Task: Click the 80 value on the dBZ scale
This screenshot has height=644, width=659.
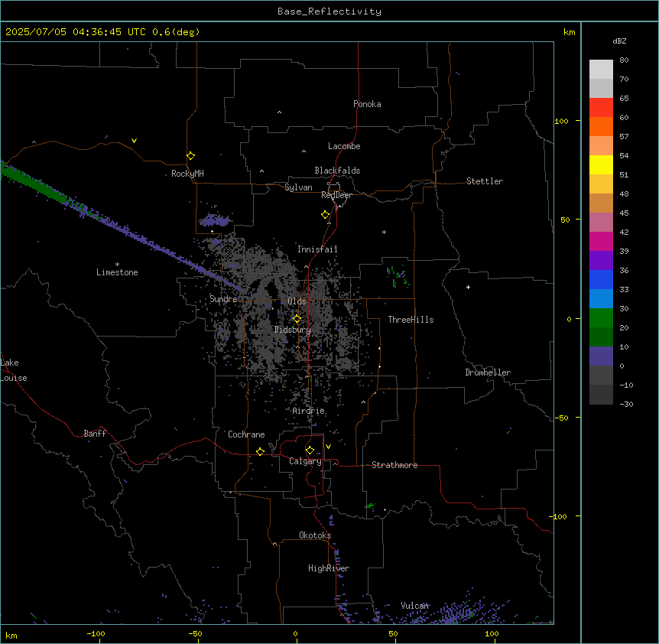Action: (624, 60)
